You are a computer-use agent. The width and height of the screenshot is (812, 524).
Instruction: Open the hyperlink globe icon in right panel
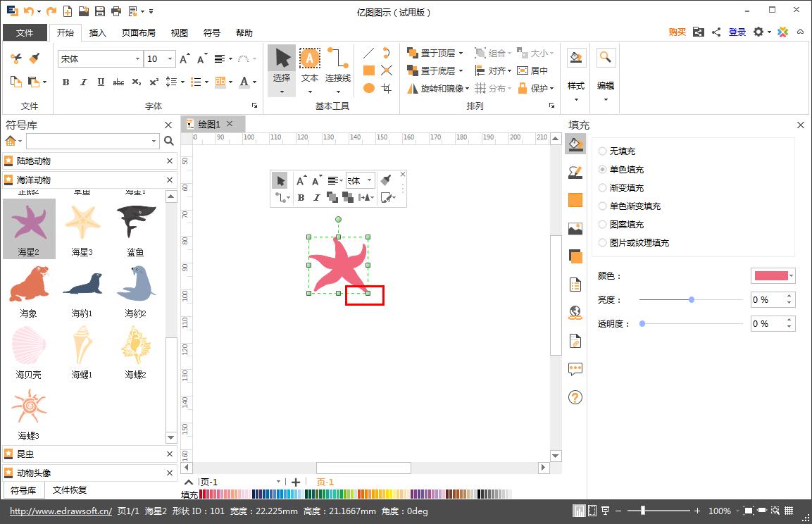pos(575,312)
